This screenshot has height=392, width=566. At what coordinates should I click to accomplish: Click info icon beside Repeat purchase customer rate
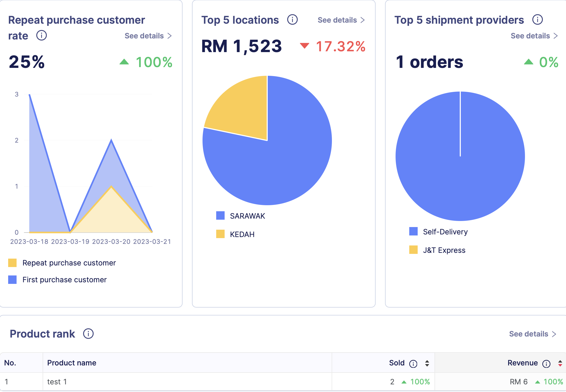(x=42, y=35)
